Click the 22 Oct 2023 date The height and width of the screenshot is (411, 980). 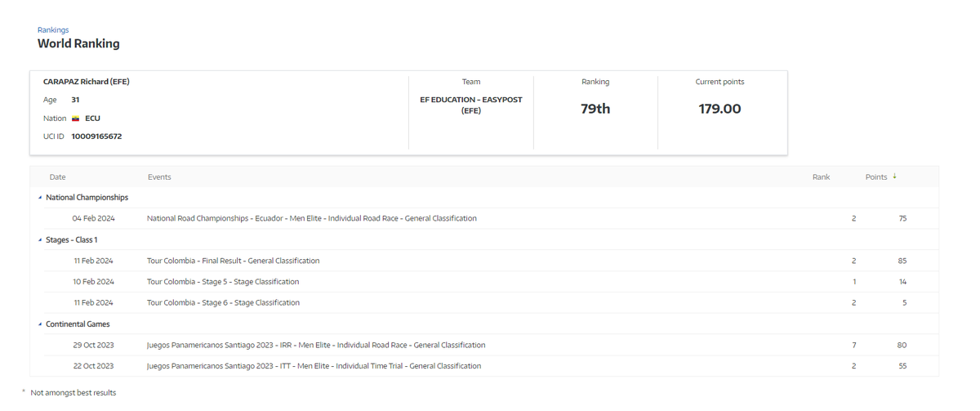pos(93,366)
